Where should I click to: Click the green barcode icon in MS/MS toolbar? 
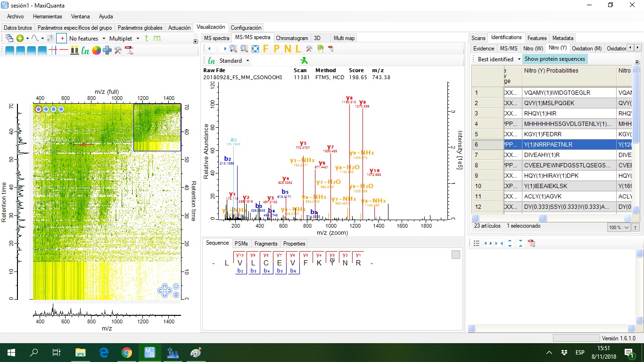(321, 49)
